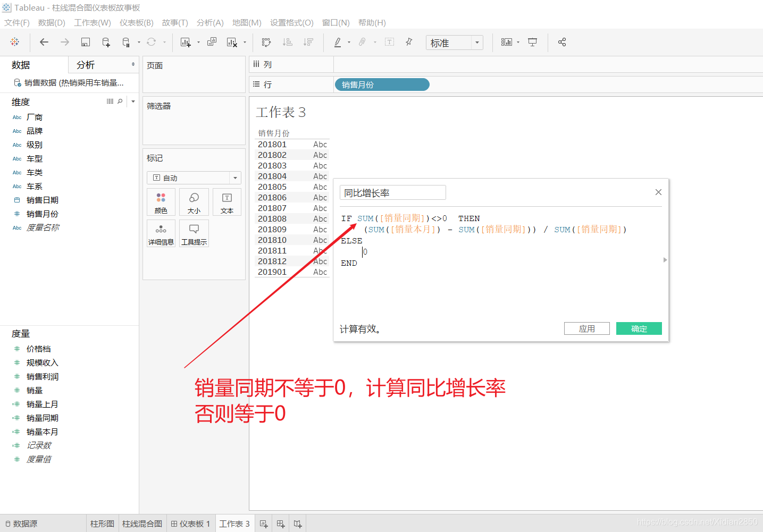Image resolution: width=763 pixels, height=532 pixels.
Task: Click the sort descending icon
Action: coord(308,42)
